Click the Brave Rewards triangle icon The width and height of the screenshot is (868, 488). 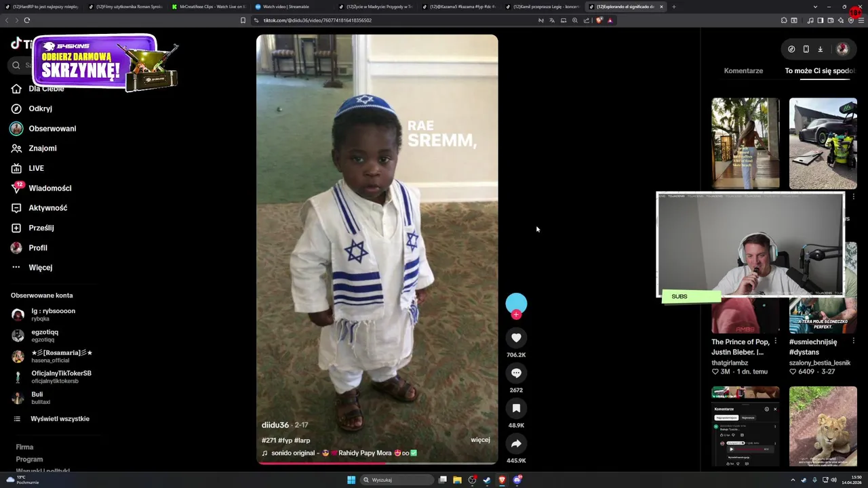point(610,20)
